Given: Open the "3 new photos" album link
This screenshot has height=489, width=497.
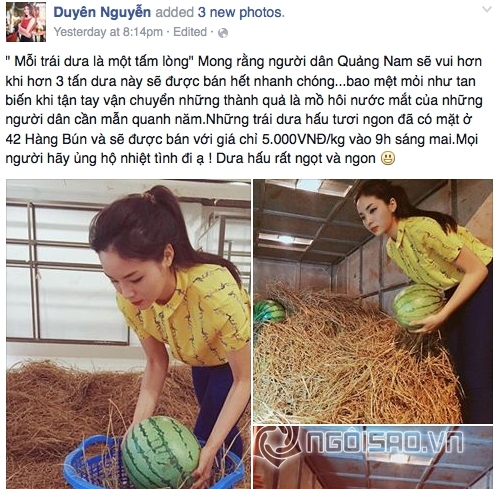Looking at the screenshot, I should pyautogui.click(x=241, y=12).
